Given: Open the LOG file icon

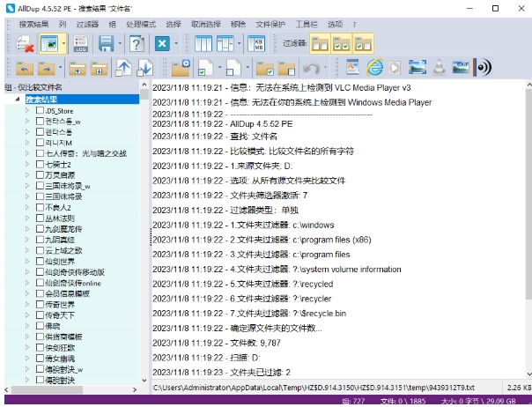Looking at the screenshot, I should pyautogui.click(x=81, y=44).
